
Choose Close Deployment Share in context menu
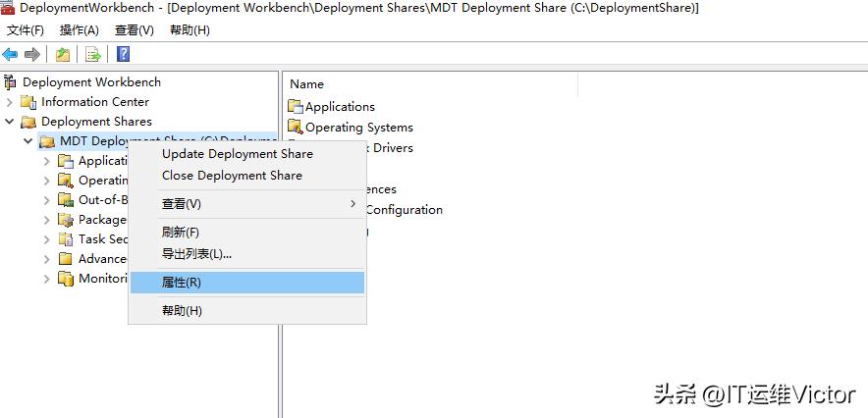(232, 176)
